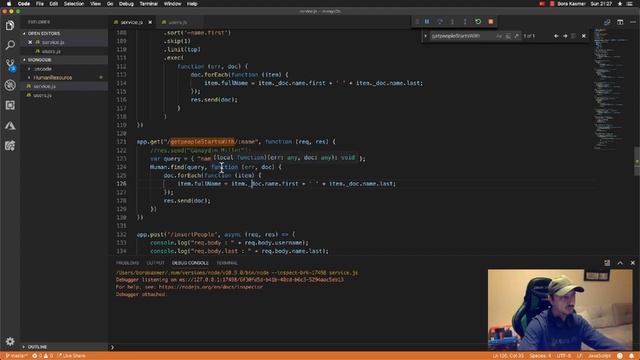Viewport: 640px width, 360px height.
Task: Open the Azure view in activity bar
Action: [x=10, y=126]
